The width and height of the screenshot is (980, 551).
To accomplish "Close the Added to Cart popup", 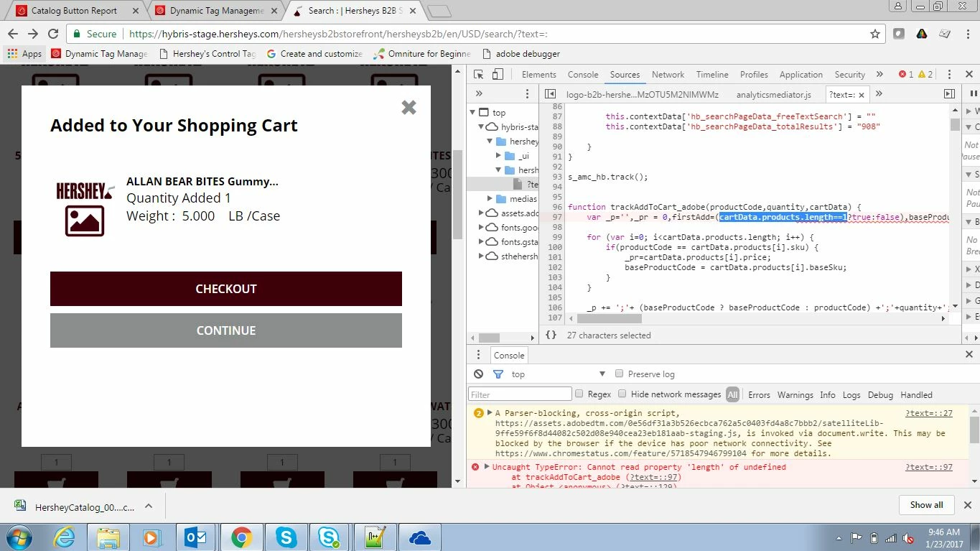I will [409, 107].
